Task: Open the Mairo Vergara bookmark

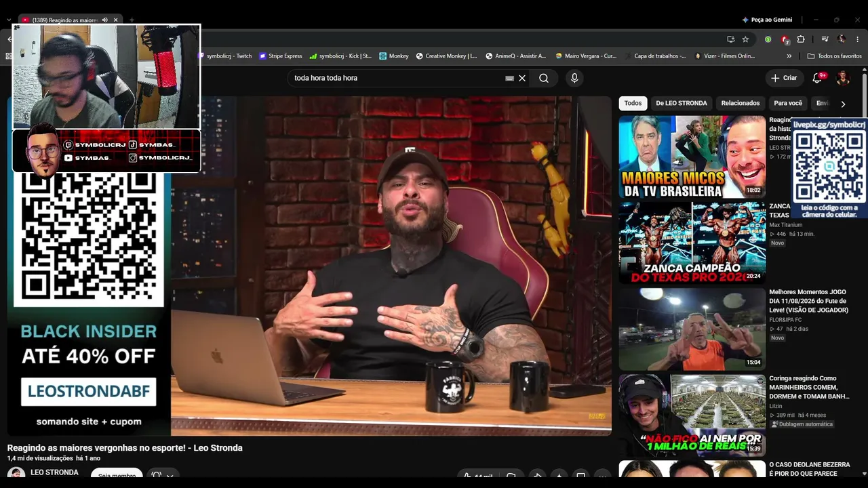Action: click(586, 56)
